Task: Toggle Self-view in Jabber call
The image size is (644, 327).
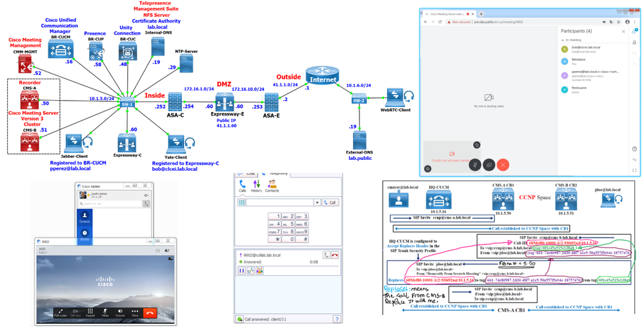Action: point(75,313)
